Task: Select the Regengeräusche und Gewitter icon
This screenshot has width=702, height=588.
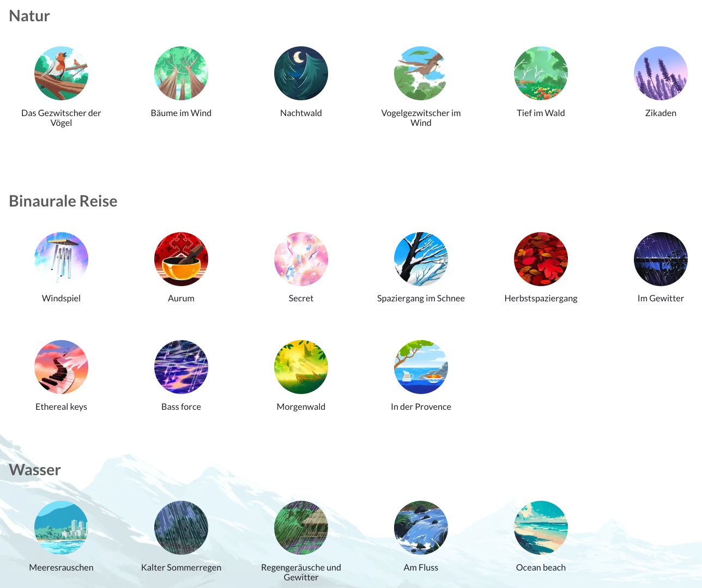Action: click(x=301, y=528)
